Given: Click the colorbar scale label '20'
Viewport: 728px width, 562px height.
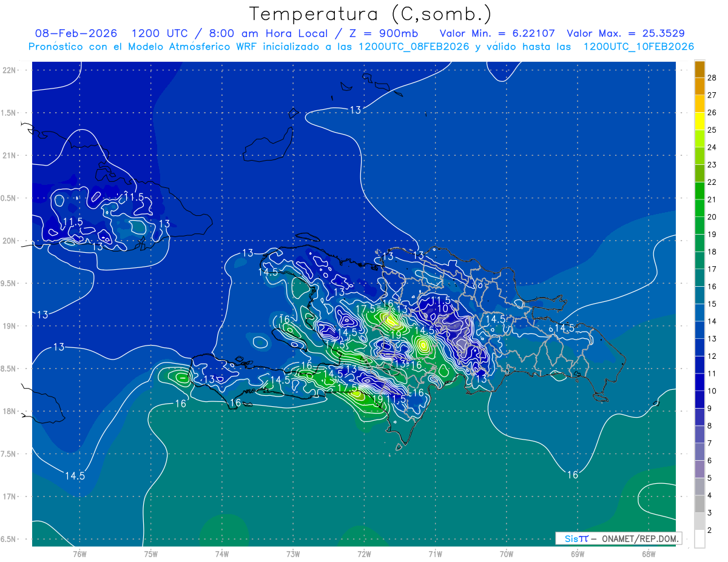Looking at the screenshot, I should 712,217.
